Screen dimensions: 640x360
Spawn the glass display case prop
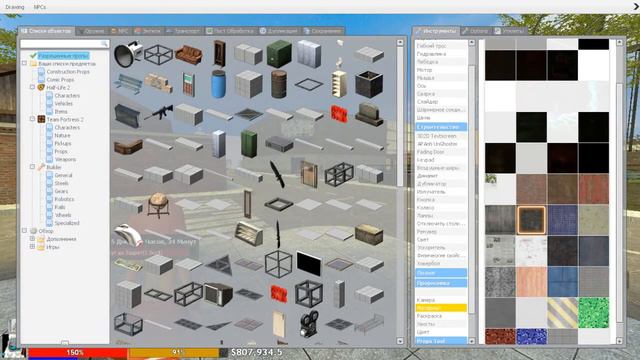[x=249, y=233]
